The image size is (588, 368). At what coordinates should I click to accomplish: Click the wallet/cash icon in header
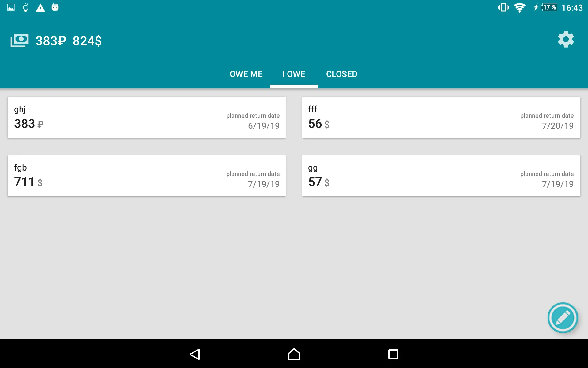click(x=19, y=40)
